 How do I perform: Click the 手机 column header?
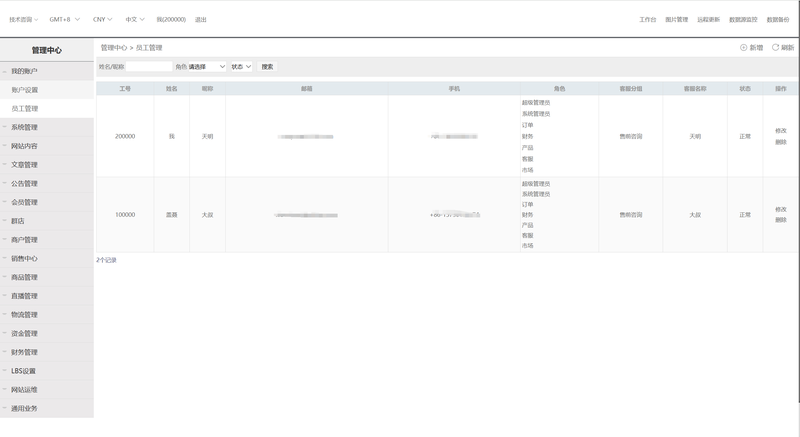pos(454,89)
